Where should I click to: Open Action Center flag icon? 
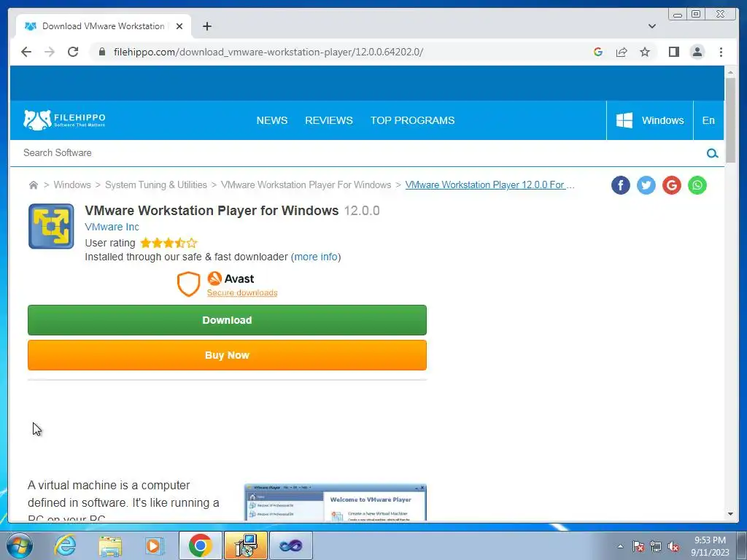click(x=638, y=546)
